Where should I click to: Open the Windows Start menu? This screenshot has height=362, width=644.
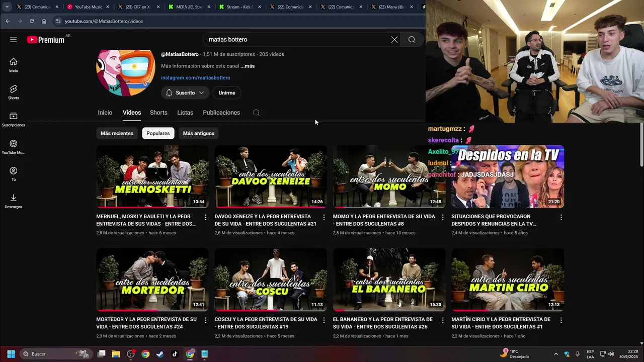point(11,354)
